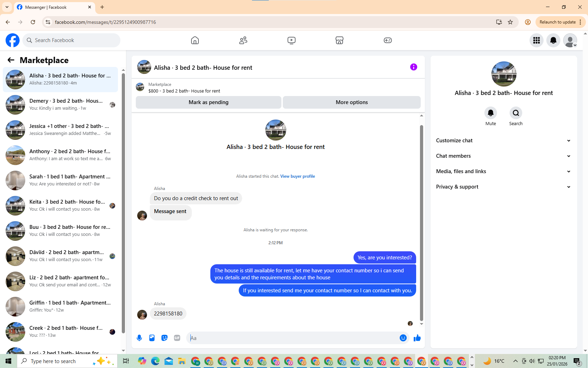Click the Search Facebook field
588x368 pixels.
(71, 40)
